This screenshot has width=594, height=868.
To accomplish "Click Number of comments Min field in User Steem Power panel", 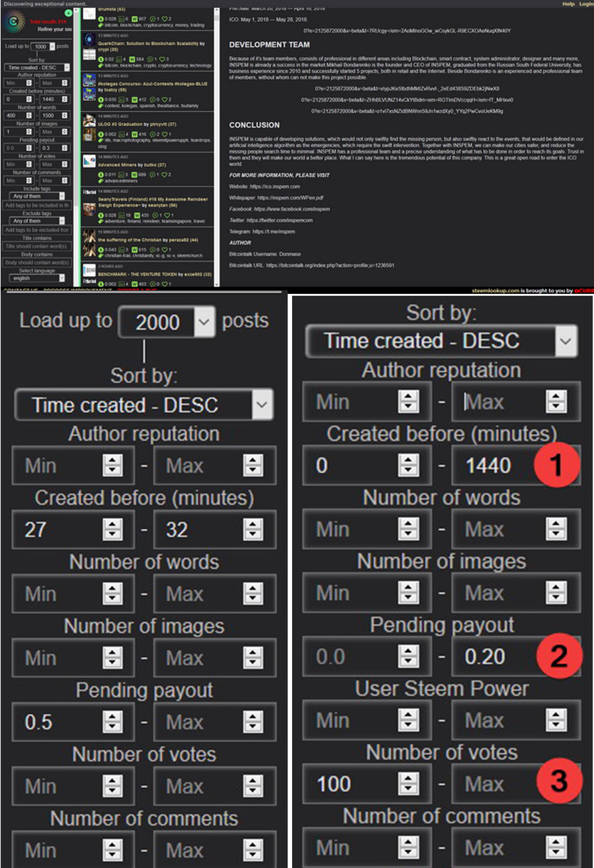I will point(367,848).
